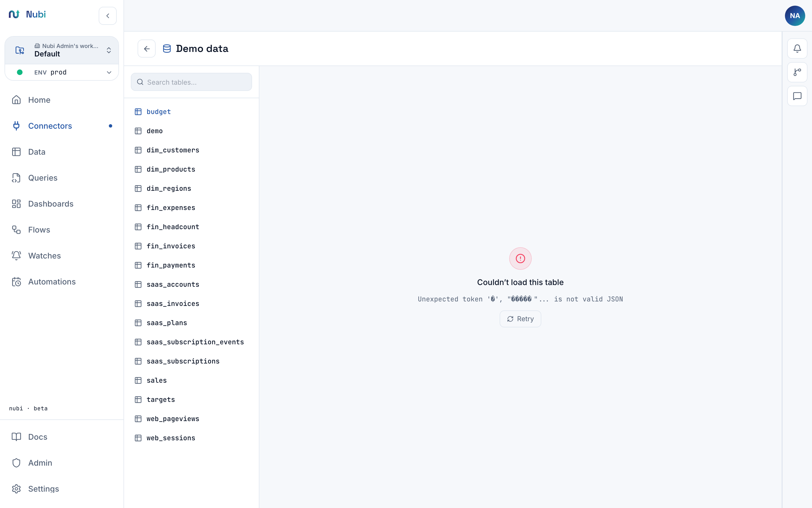Go to the Admin page
This screenshot has height=508, width=812.
click(x=62, y=463)
